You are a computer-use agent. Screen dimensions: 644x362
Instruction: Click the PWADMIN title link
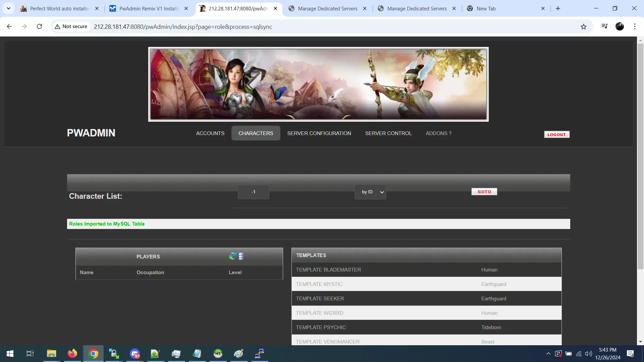click(x=91, y=133)
